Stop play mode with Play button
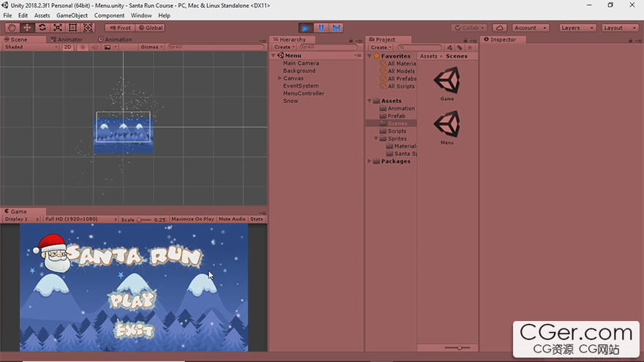The width and height of the screenshot is (644, 362). click(306, 28)
